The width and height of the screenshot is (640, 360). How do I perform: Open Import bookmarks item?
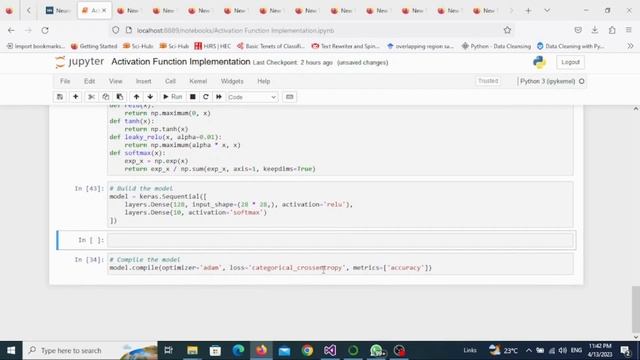(36, 46)
